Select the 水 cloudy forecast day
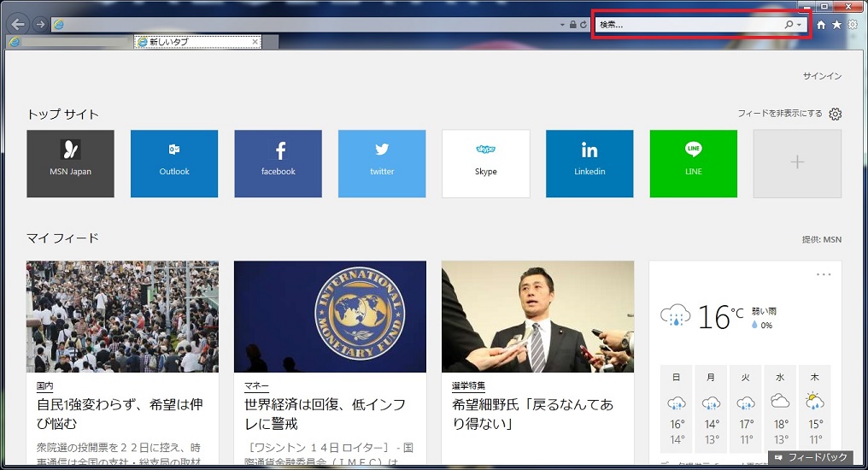The width and height of the screenshot is (868, 470). 780,411
